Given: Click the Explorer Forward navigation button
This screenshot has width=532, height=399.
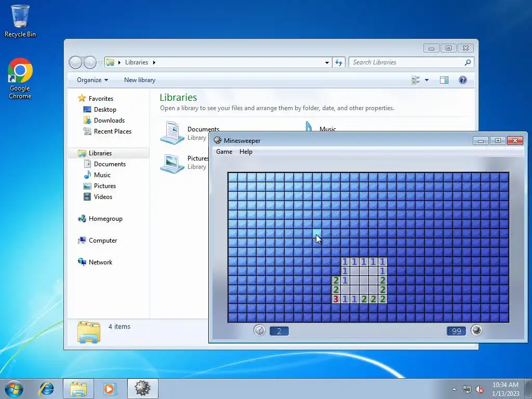Looking at the screenshot, I should [90, 62].
